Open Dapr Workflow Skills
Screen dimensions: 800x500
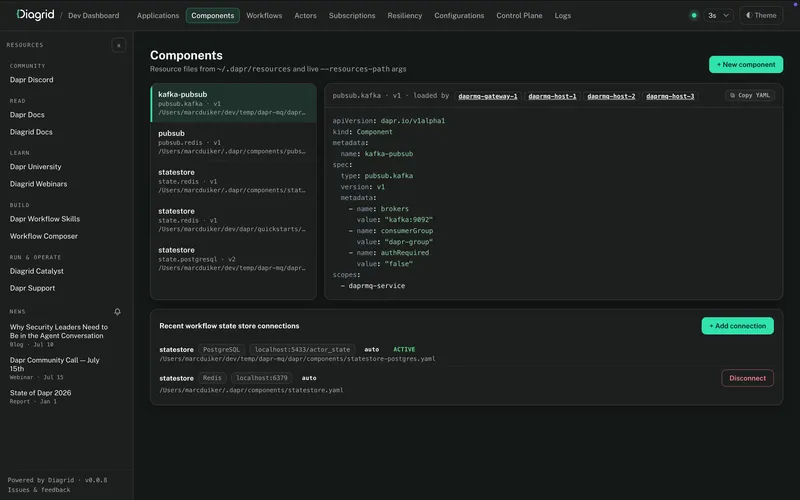click(44, 219)
